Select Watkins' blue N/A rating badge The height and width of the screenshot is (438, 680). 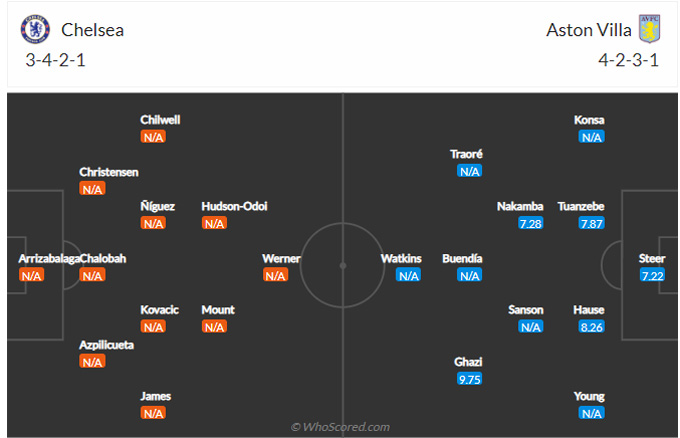(409, 275)
